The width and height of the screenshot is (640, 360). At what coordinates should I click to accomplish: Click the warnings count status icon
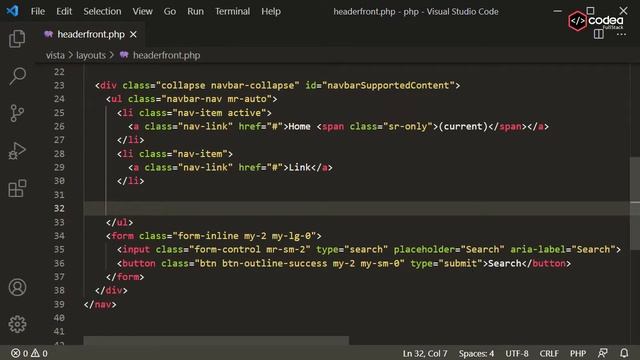point(39,353)
